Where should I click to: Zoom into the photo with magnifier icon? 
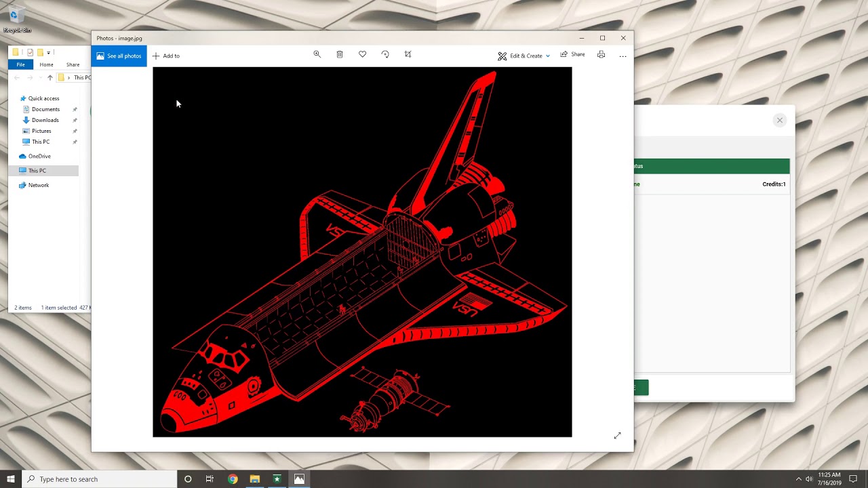pos(317,54)
